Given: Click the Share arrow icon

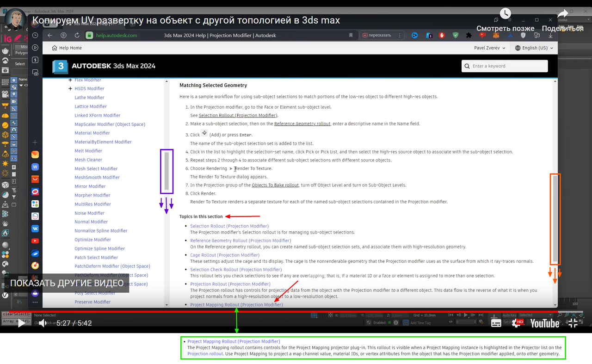Looking at the screenshot, I should pyautogui.click(x=563, y=14).
